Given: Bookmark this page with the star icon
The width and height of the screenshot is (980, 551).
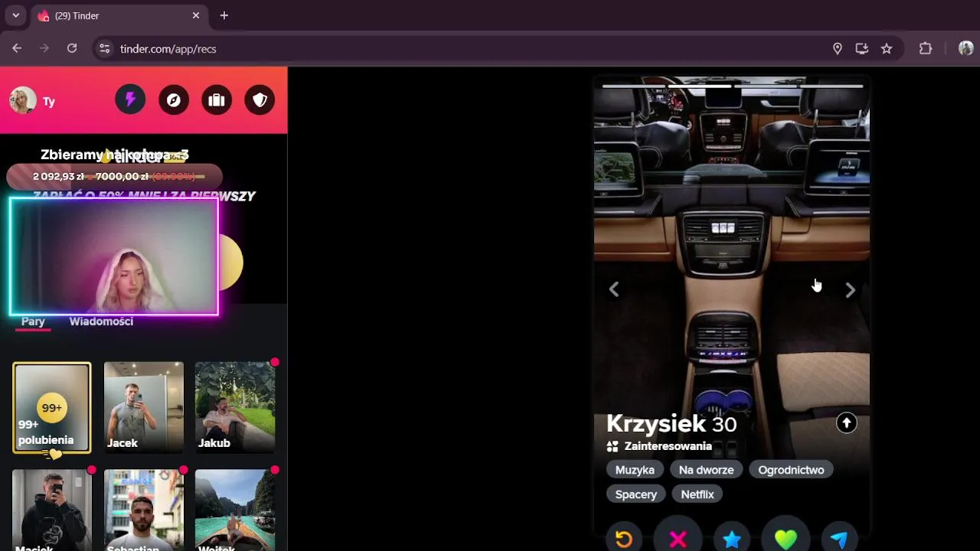Looking at the screenshot, I should pos(887,48).
